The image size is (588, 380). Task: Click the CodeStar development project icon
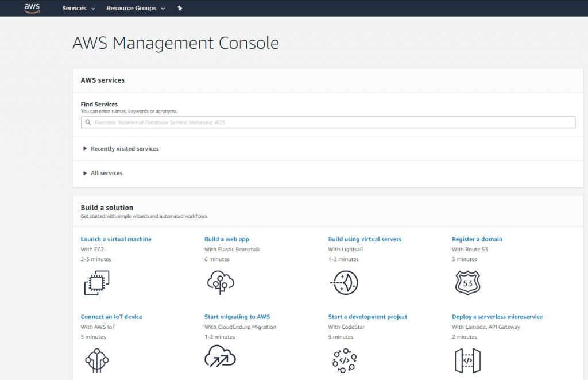coord(345,360)
